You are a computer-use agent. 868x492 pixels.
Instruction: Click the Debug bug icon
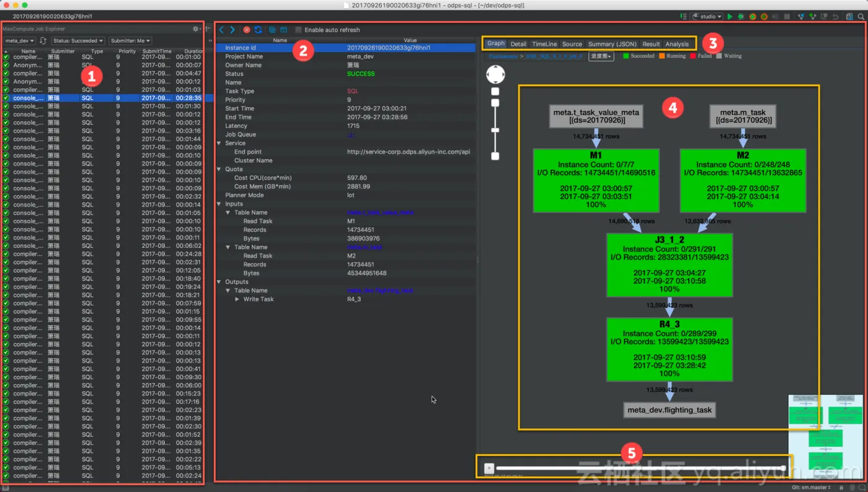click(741, 17)
